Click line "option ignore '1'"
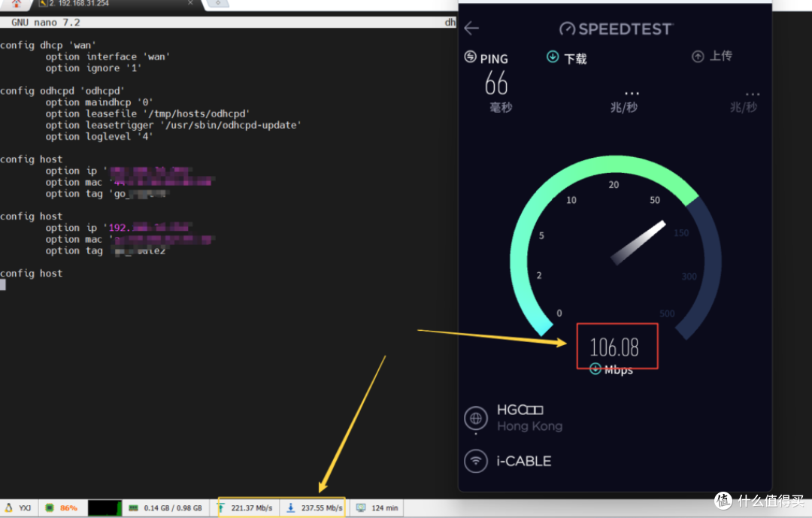 click(x=93, y=68)
